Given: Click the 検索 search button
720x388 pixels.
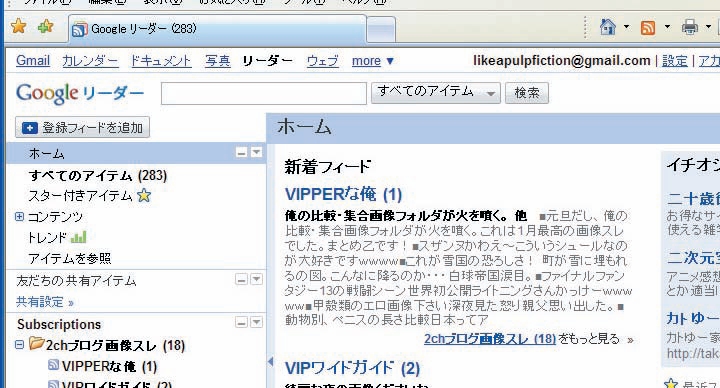Looking at the screenshot, I should tap(527, 93).
